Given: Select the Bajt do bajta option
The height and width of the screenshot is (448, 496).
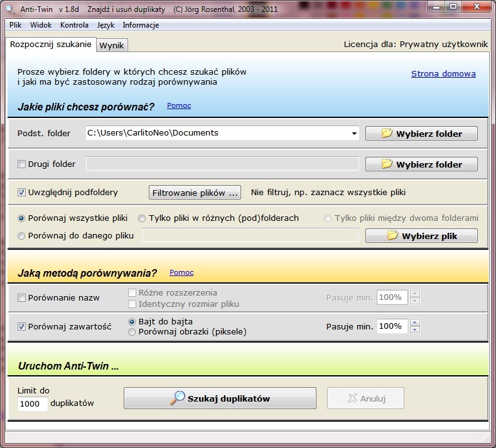Looking at the screenshot, I should pos(132,321).
